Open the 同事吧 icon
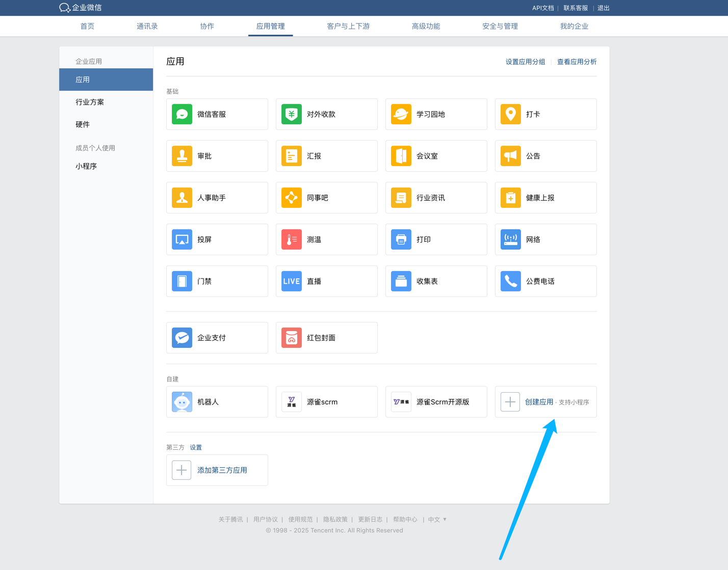Image resolution: width=728 pixels, height=570 pixels. coord(292,198)
